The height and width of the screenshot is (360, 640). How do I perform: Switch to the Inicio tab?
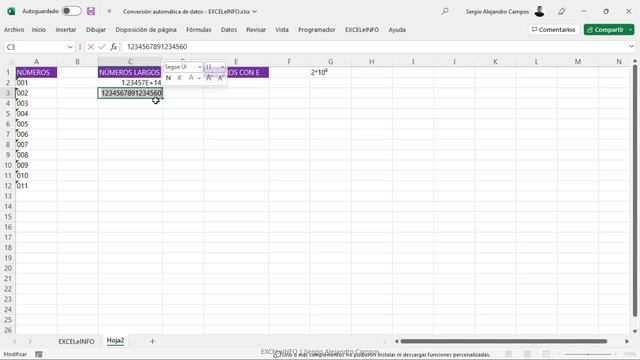coord(39,30)
